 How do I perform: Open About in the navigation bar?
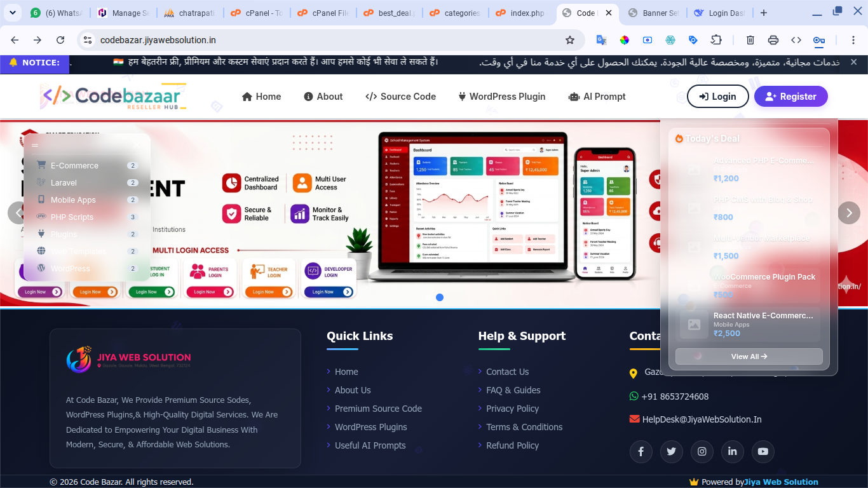tap(323, 97)
